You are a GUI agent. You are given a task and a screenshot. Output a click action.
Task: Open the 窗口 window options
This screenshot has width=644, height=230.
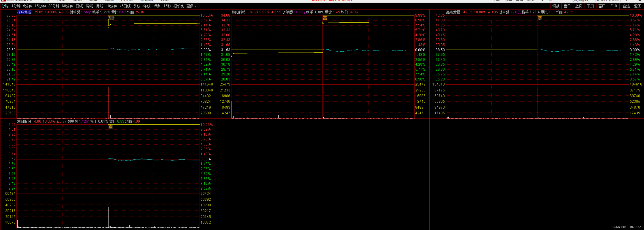tap(602, 6)
